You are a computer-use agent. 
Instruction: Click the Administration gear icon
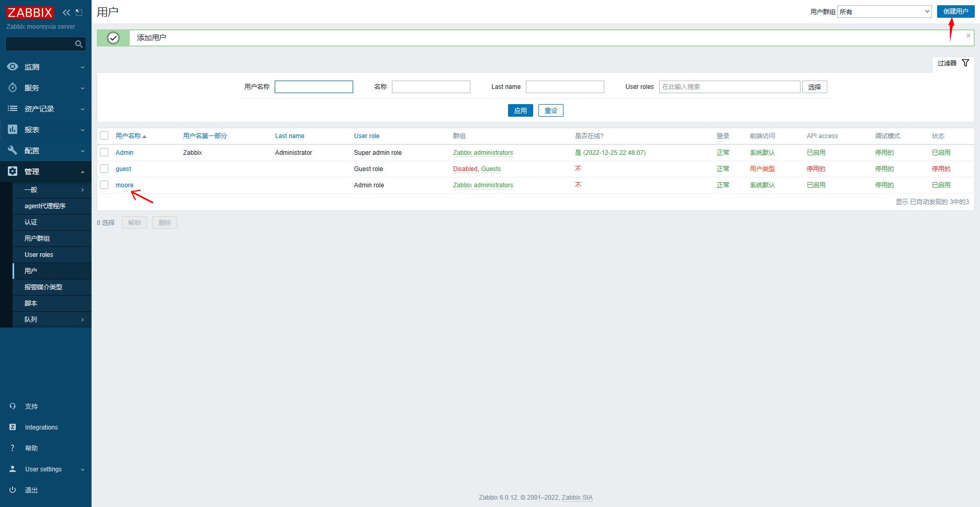click(x=13, y=172)
